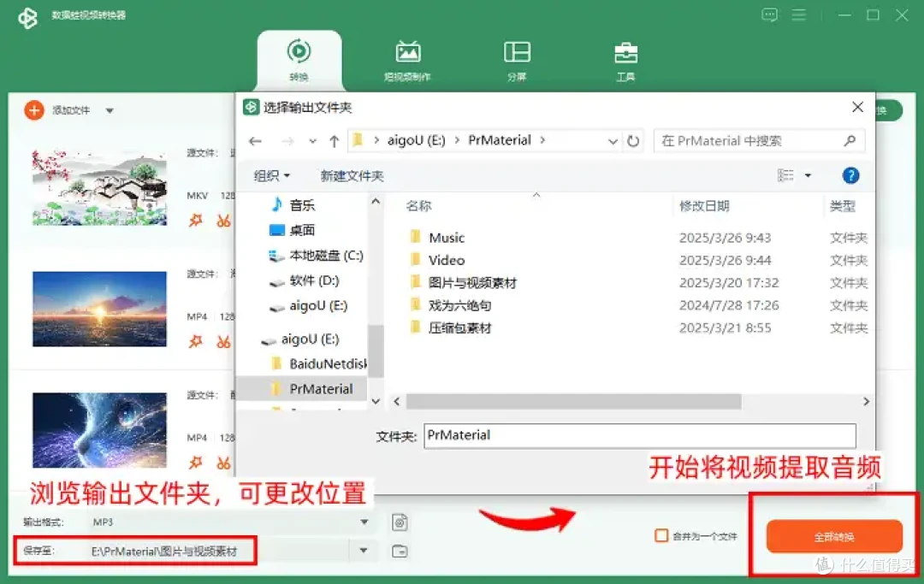Viewport: 924px width, 584px height.
Task: Sort by 类型 column header
Action: (x=843, y=206)
